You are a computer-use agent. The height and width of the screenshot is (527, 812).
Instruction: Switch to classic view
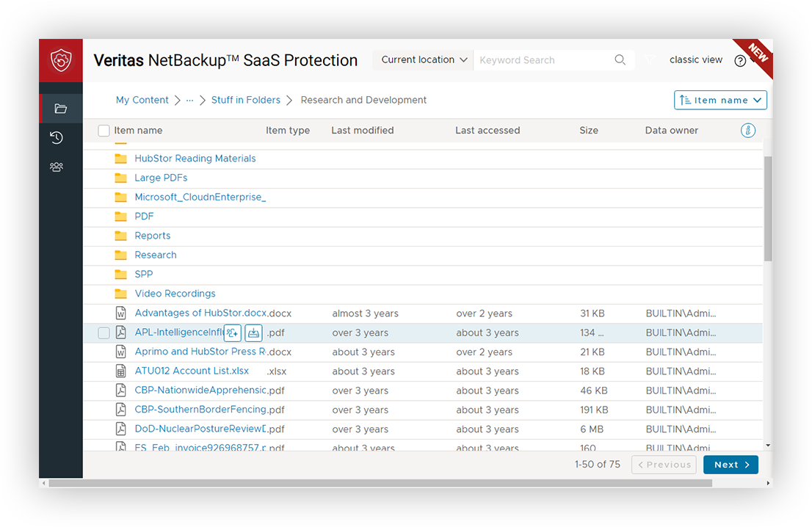pos(695,59)
